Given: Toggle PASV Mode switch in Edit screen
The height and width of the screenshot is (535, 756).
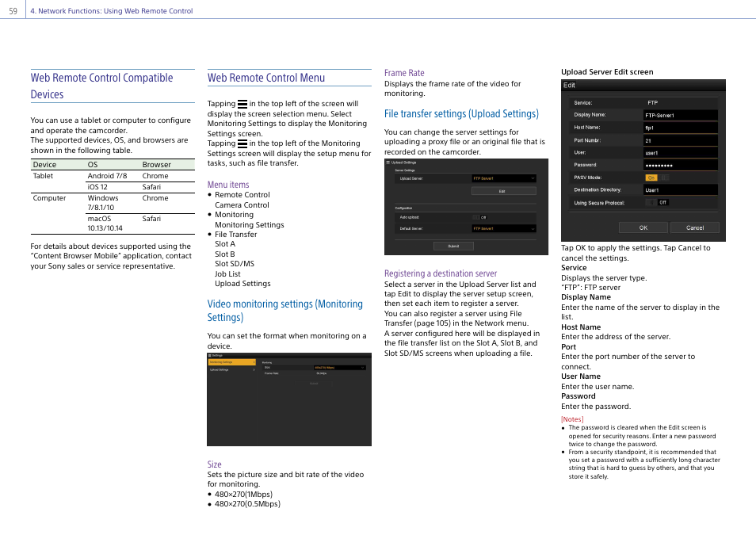Looking at the screenshot, I should click(657, 178).
